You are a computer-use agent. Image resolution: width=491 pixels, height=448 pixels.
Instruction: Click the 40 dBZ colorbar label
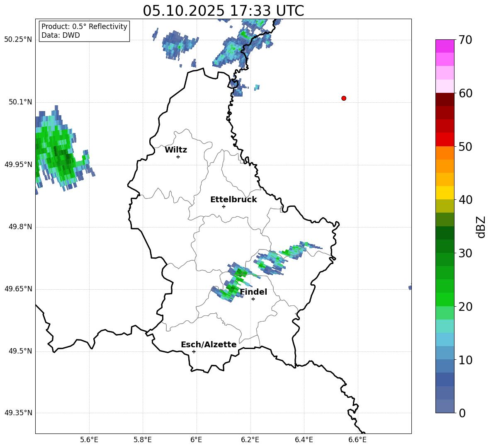click(x=465, y=200)
